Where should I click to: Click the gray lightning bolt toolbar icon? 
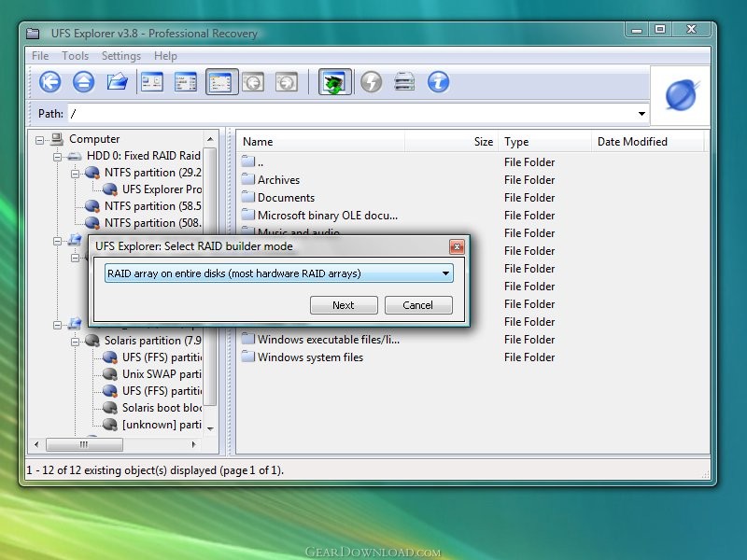tap(371, 82)
